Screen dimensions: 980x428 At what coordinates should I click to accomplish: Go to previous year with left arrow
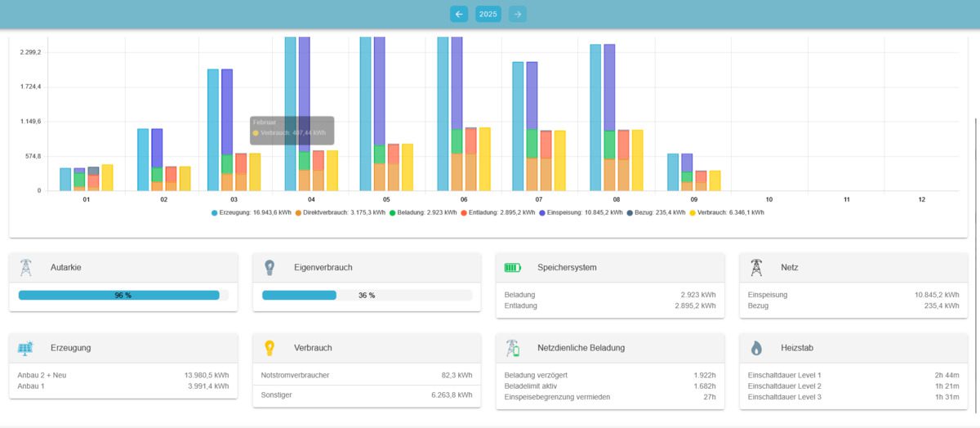click(x=459, y=14)
